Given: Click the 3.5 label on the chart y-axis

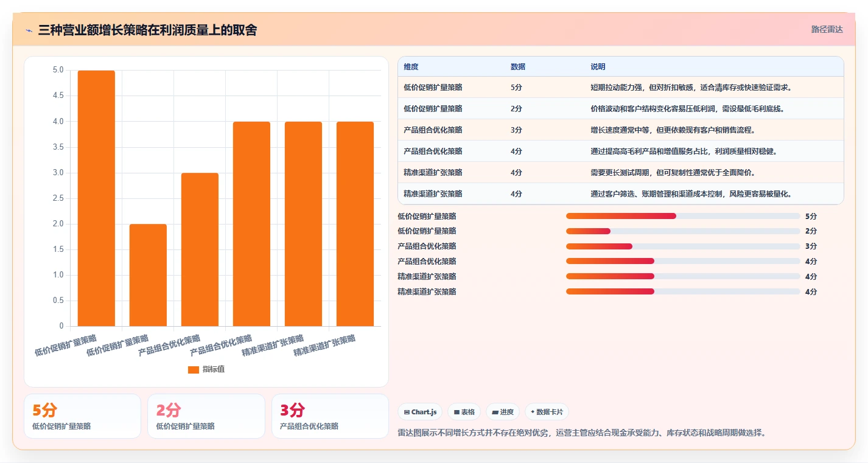Looking at the screenshot, I should coord(58,147).
